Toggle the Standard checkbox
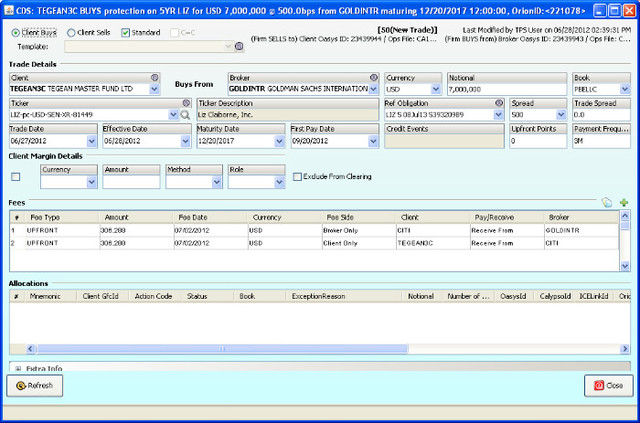Screen dimensions: 640x423 [125, 33]
